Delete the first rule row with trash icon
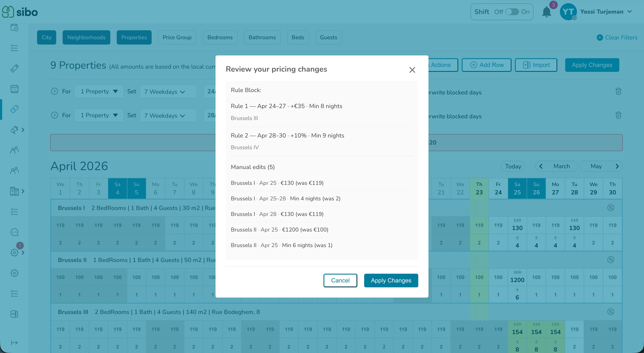The height and width of the screenshot is (353, 644). (x=618, y=91)
